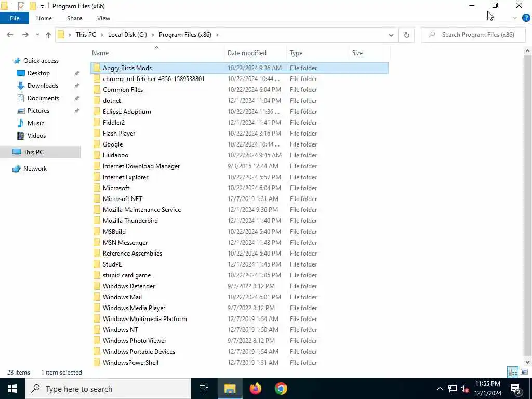This screenshot has width=532, height=399.
Task: Click the network tray icon
Action: click(453, 389)
